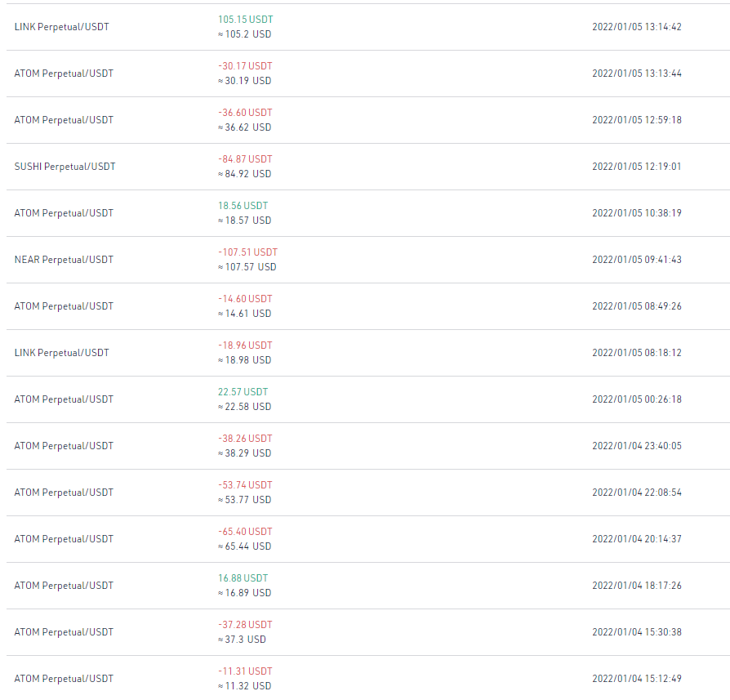Image resolution: width=730 pixels, height=700 pixels.
Task: Select the ≈ 107.57 USD approximation text
Action: pos(247,267)
